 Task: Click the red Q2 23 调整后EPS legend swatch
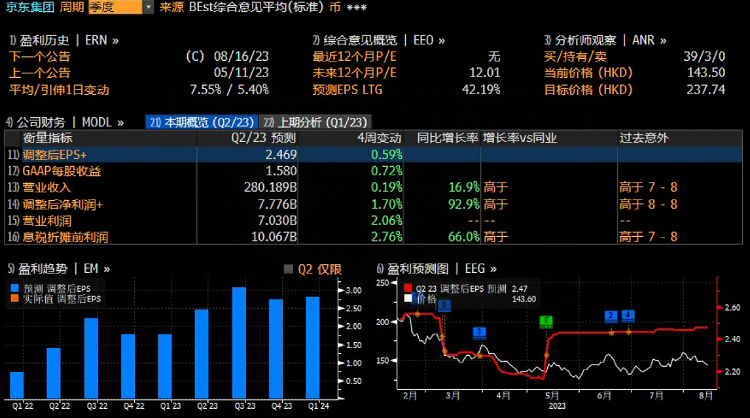pyautogui.click(x=408, y=288)
